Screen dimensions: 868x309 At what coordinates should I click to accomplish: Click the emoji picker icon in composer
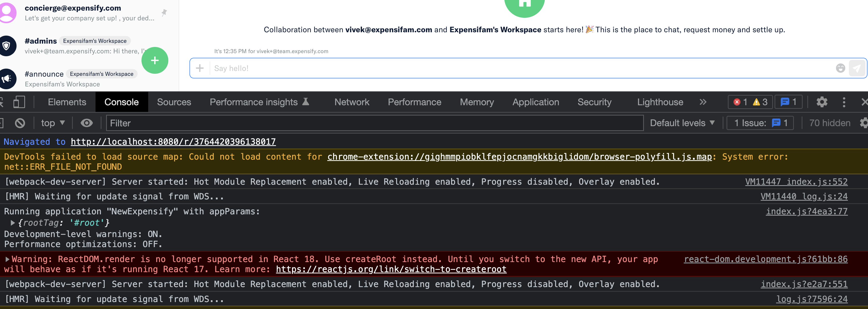tap(840, 68)
